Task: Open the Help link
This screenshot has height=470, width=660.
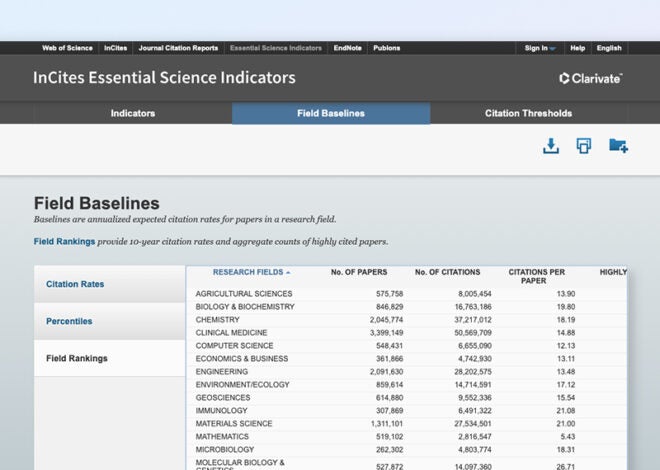Action: tap(577, 48)
